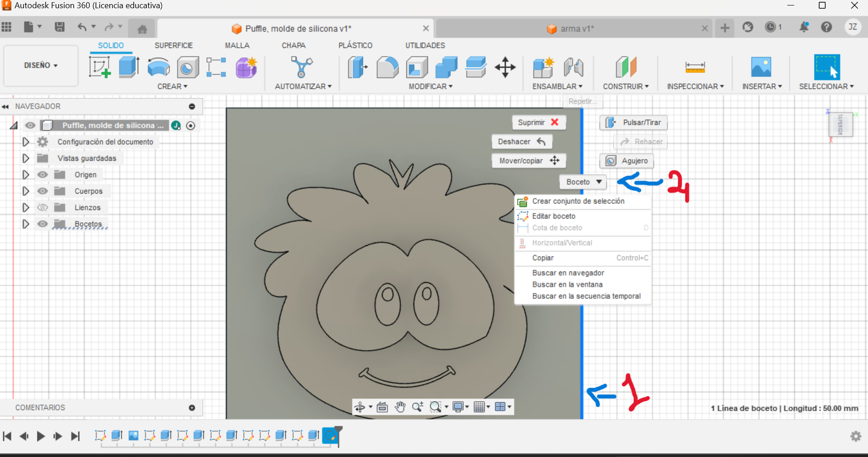Select the Offset Plane icon in CONSTRUIR
868x457 pixels.
(626, 67)
